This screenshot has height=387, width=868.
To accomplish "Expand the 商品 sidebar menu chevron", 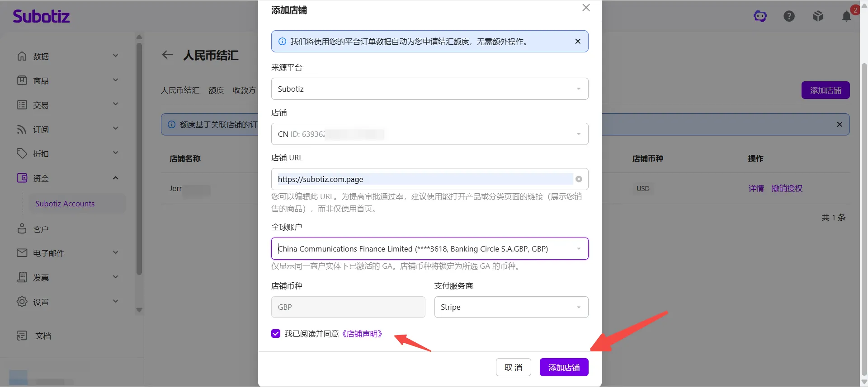I will (x=115, y=80).
